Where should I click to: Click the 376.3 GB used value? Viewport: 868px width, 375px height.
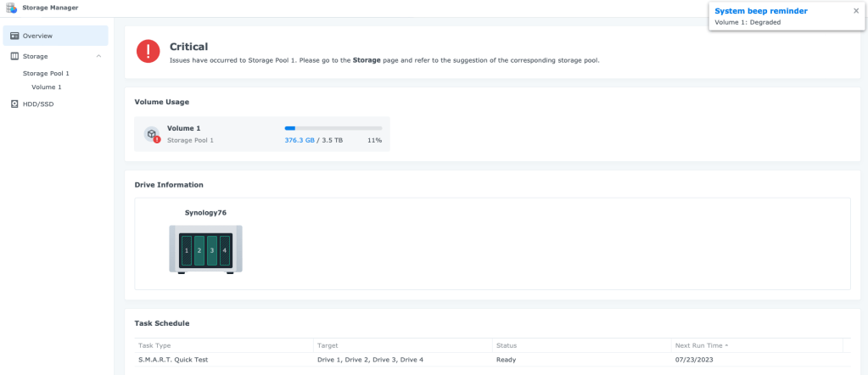coord(300,140)
